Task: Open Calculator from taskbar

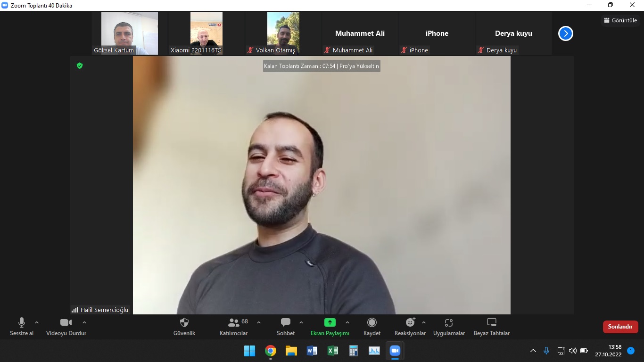Action: [x=353, y=351]
